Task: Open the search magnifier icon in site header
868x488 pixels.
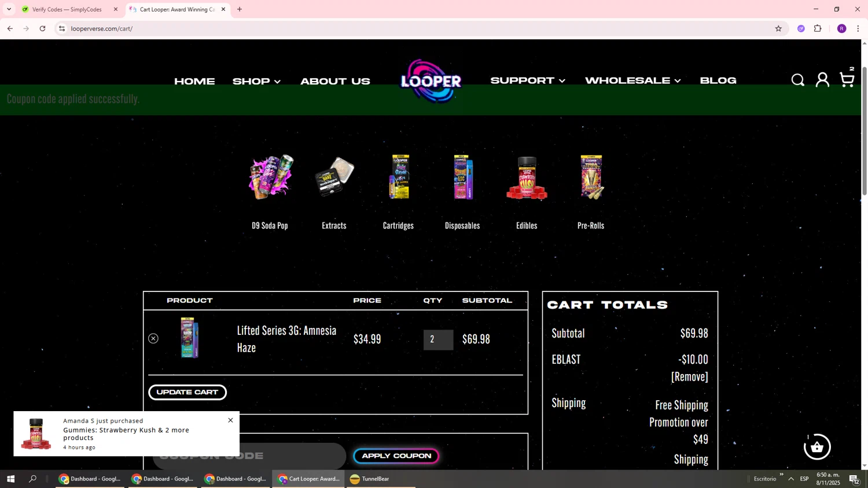Action: (798, 80)
